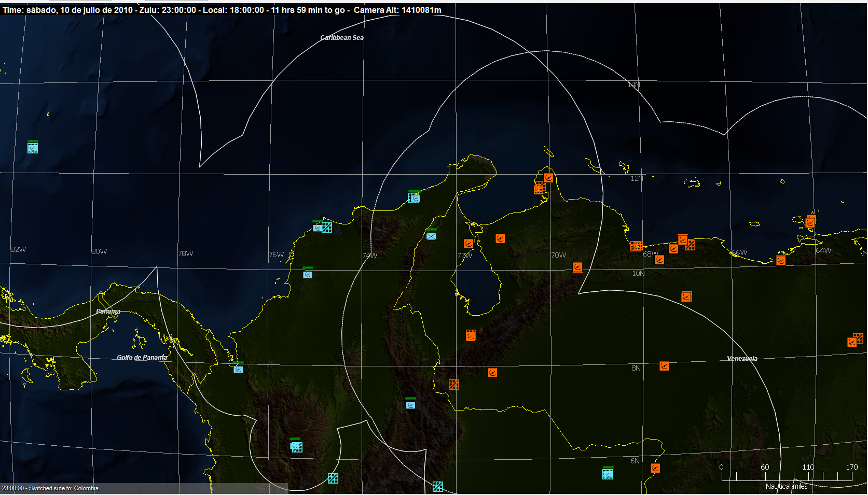This screenshot has height=495, width=868.
Task: Select blue radar icon left of the cyan hatched base by 76W coast
Action: (x=317, y=228)
